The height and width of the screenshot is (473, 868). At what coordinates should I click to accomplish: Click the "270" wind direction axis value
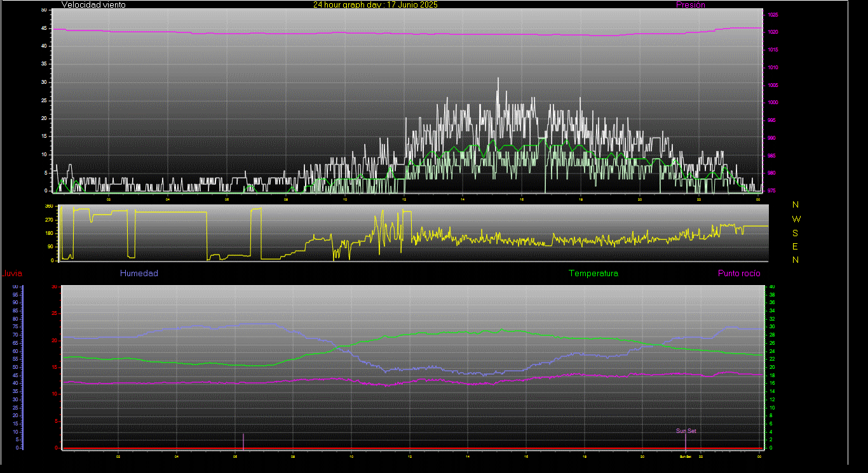(x=49, y=220)
